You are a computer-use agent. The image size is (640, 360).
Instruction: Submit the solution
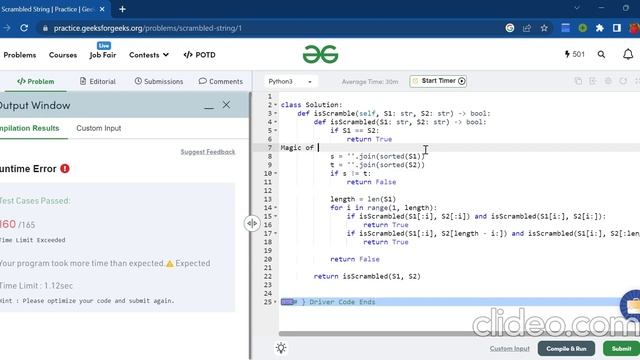(621, 349)
